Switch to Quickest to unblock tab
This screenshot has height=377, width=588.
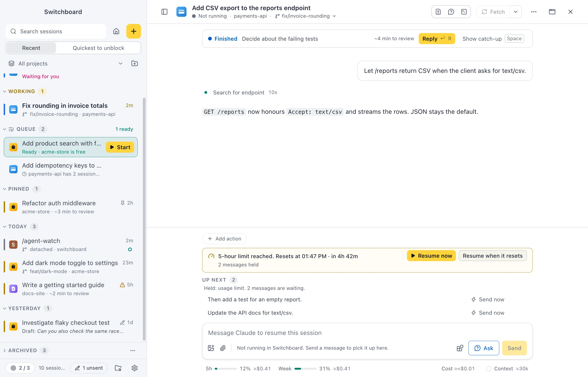coord(98,48)
